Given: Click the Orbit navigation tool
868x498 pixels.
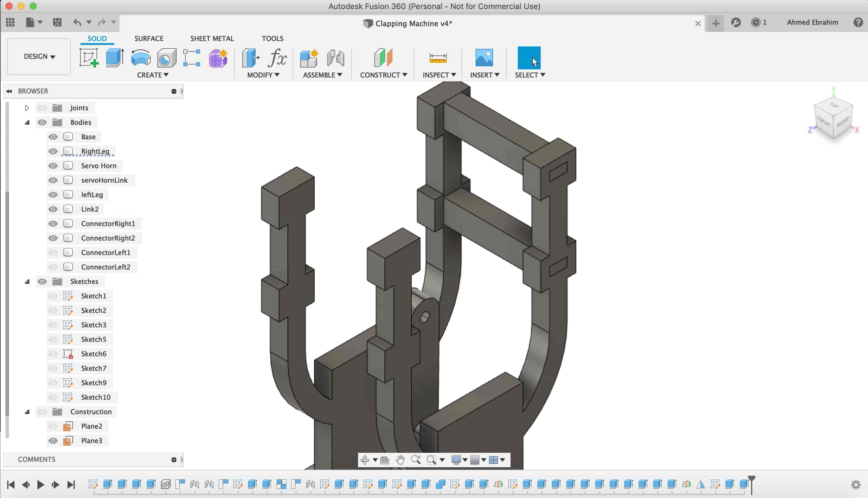Looking at the screenshot, I should [365, 460].
